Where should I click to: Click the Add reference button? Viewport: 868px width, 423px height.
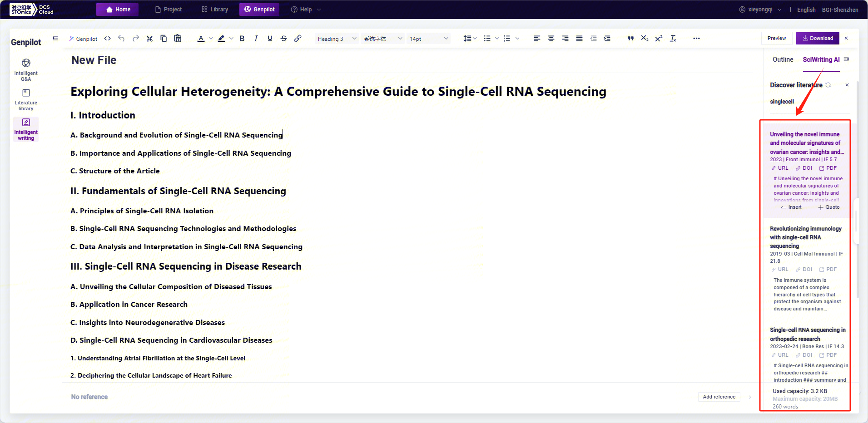tap(719, 397)
